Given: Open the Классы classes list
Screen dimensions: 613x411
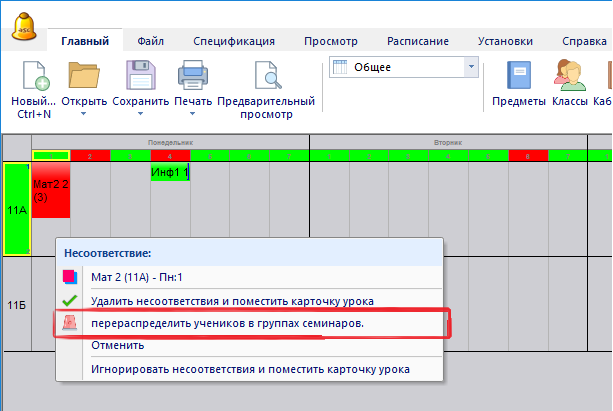Looking at the screenshot, I should point(569,78).
